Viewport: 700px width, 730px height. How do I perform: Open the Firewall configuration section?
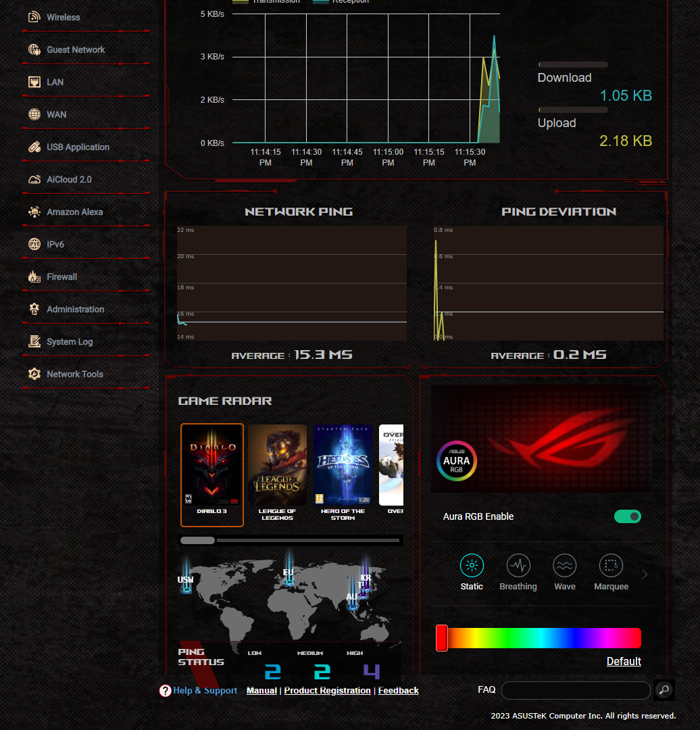point(61,276)
